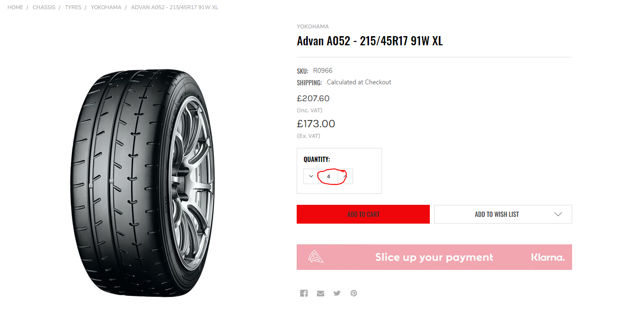This screenshot has height=334, width=644.
Task: Click the pizza slice icon in Klarna banner
Action: pos(316,257)
